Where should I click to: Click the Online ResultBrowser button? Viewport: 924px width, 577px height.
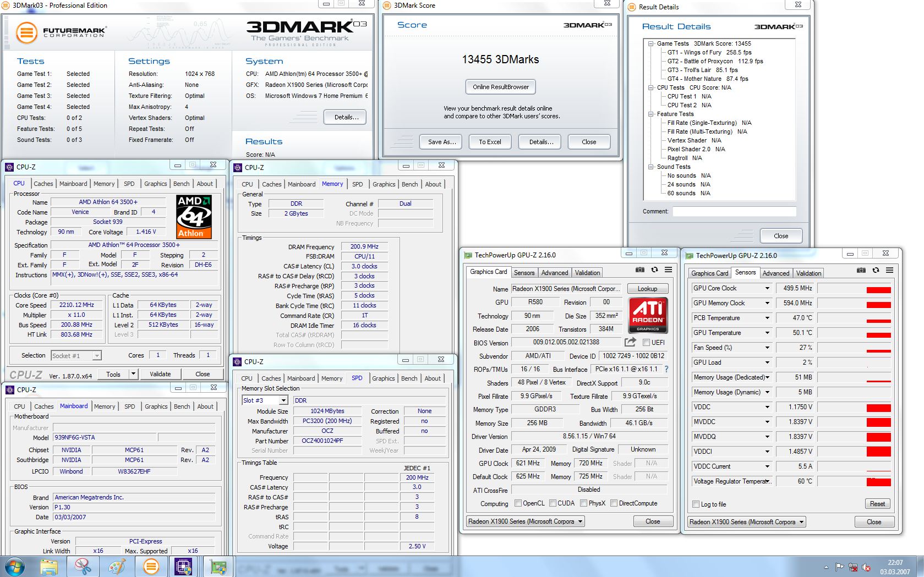(x=501, y=87)
